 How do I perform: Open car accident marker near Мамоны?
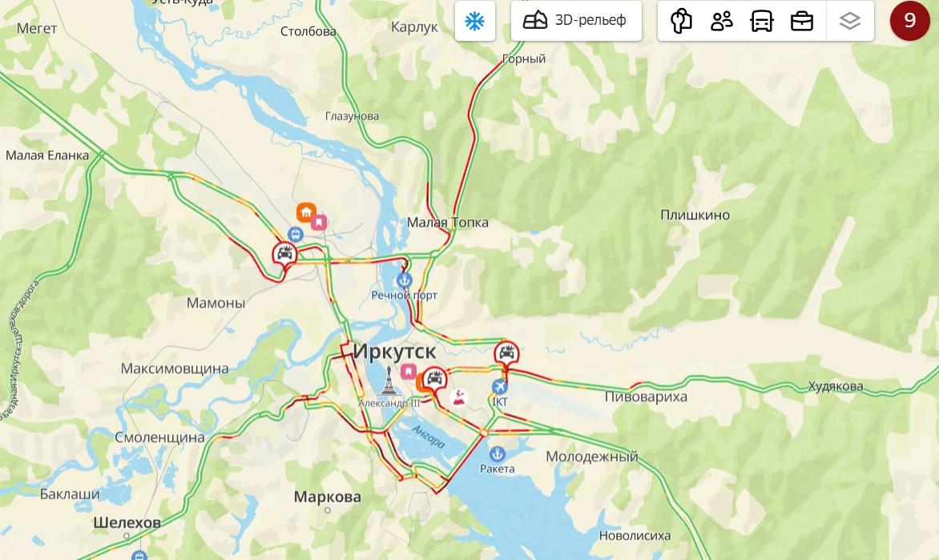(x=285, y=254)
